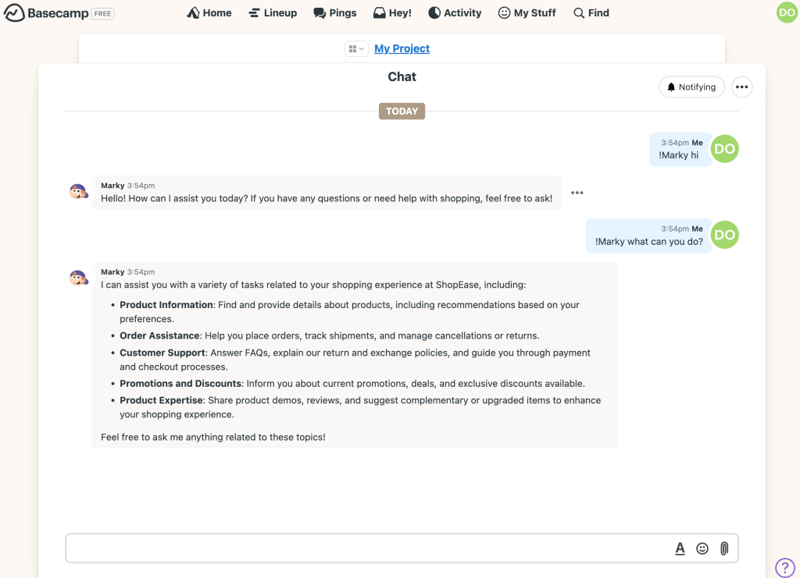Open the emoji picker
The height and width of the screenshot is (578, 800).
[702, 548]
